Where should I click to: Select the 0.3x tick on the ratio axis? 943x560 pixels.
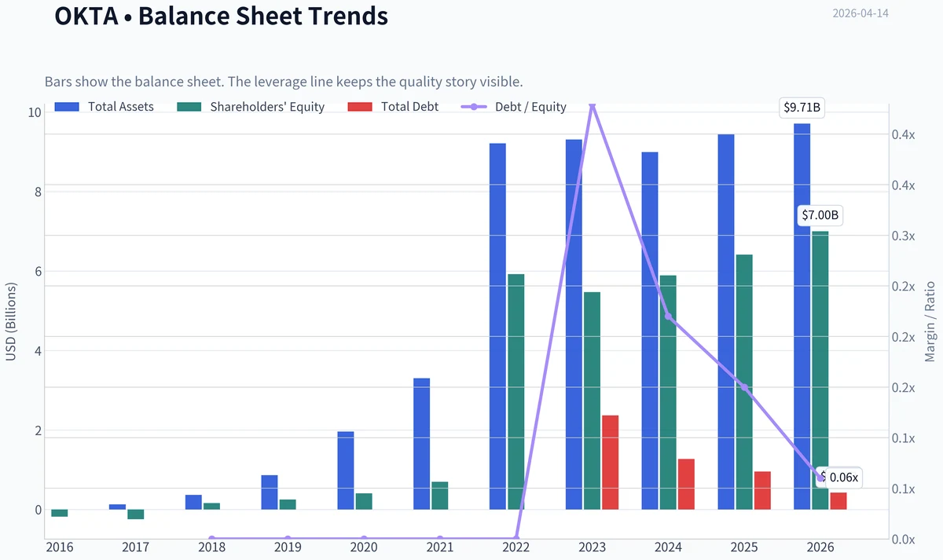(904, 236)
